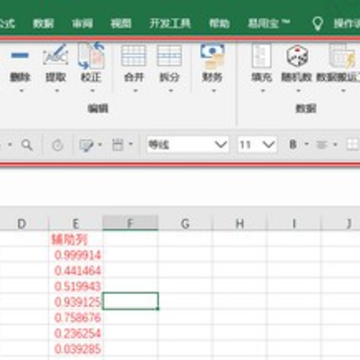Click the 合并 (Merge) table icon
360x360 pixels.
133,55
